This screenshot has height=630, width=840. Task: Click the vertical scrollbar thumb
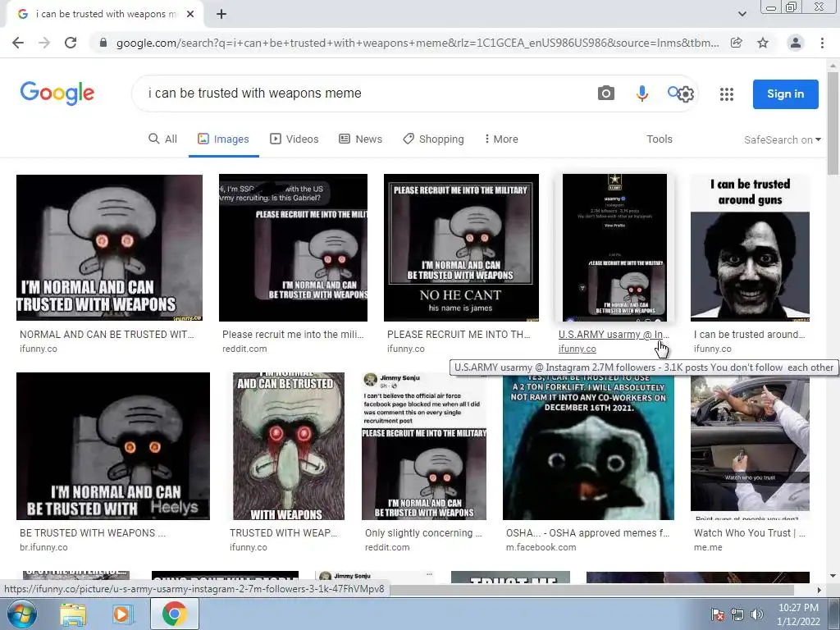[833, 123]
